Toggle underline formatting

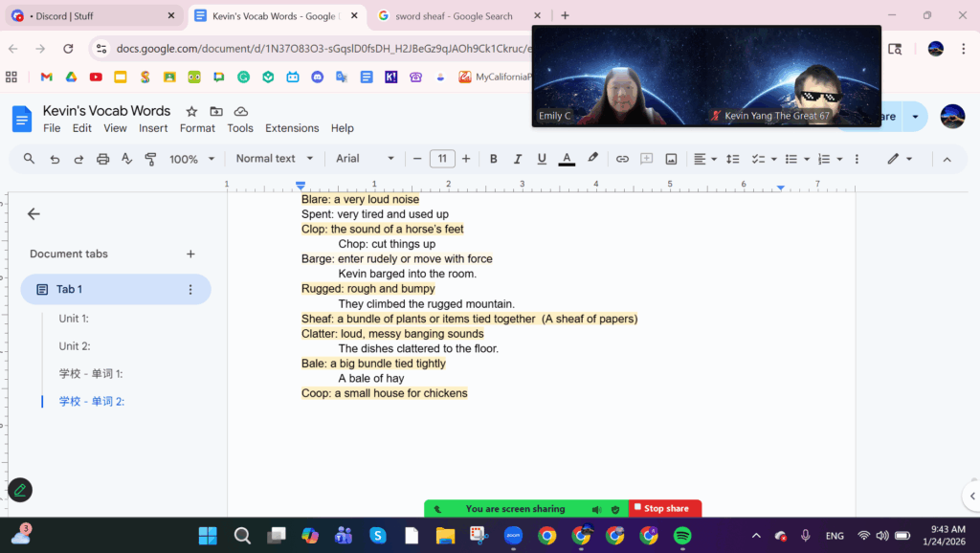[x=542, y=159]
